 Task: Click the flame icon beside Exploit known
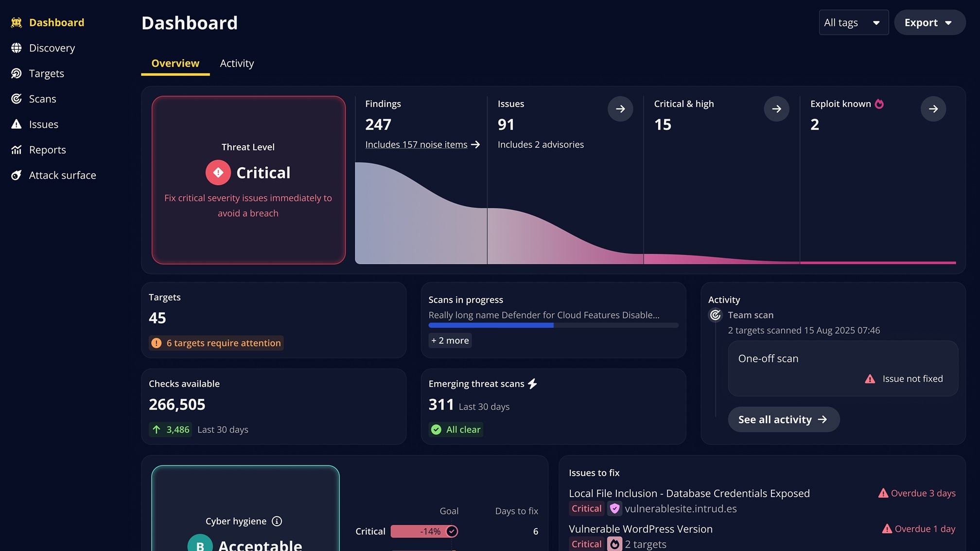click(x=879, y=103)
